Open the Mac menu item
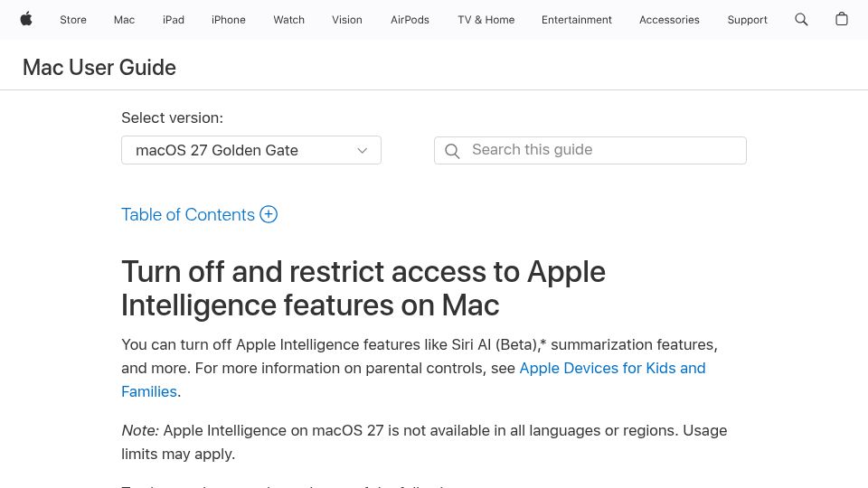The width and height of the screenshot is (868, 488). (x=124, y=20)
